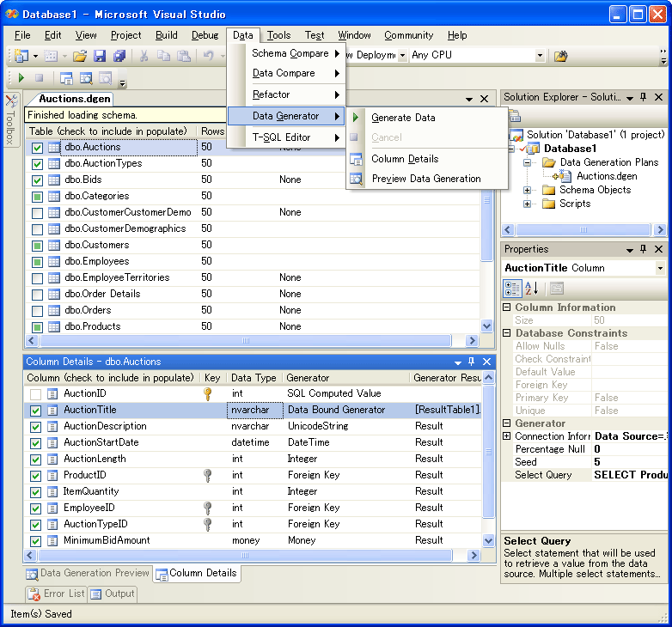Click the Stop generation square icon in toolbar
This screenshot has width=672, height=627.
click(x=39, y=78)
